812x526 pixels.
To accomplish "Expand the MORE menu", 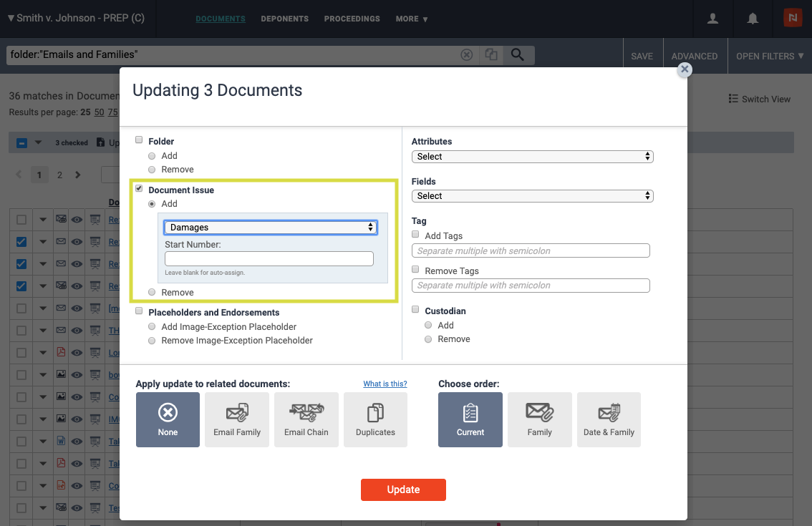I will [x=412, y=19].
